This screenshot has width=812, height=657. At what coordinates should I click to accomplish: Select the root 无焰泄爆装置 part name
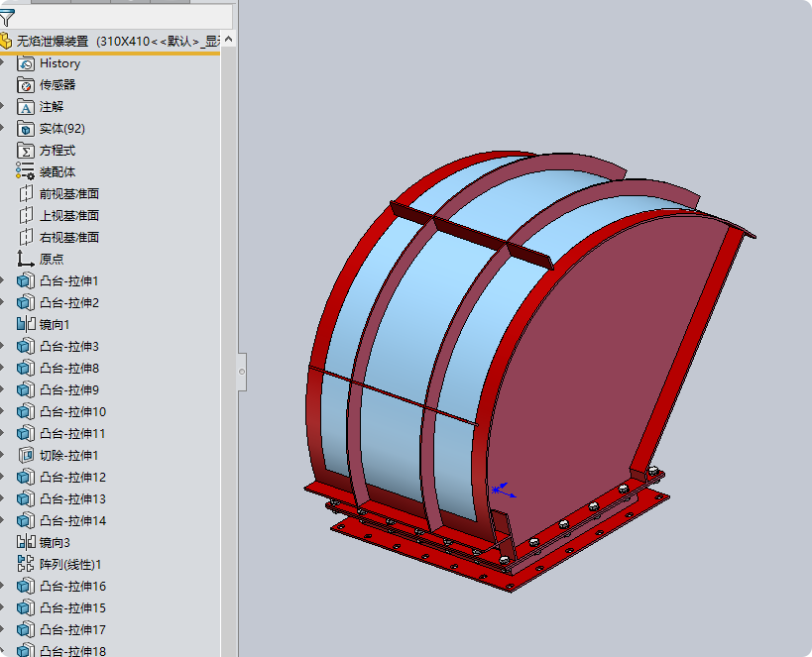(53, 41)
